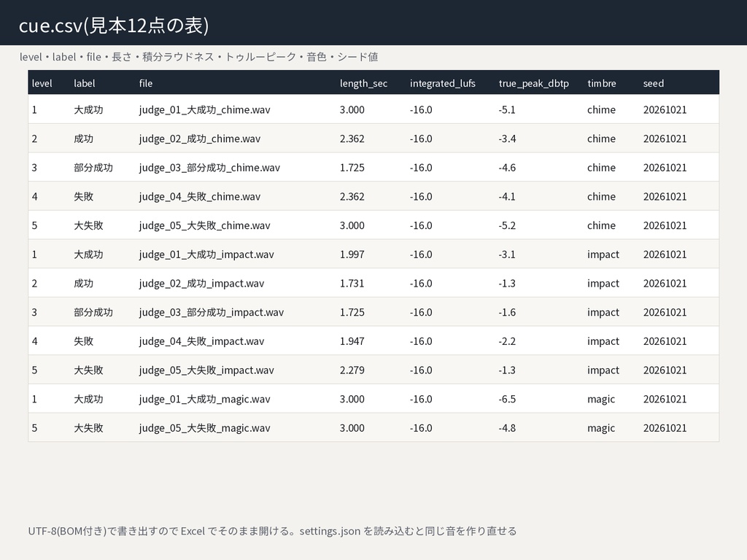The width and height of the screenshot is (747, 560).
Task: Select file judge_01_大成功_impact.wav
Action: [x=206, y=254]
